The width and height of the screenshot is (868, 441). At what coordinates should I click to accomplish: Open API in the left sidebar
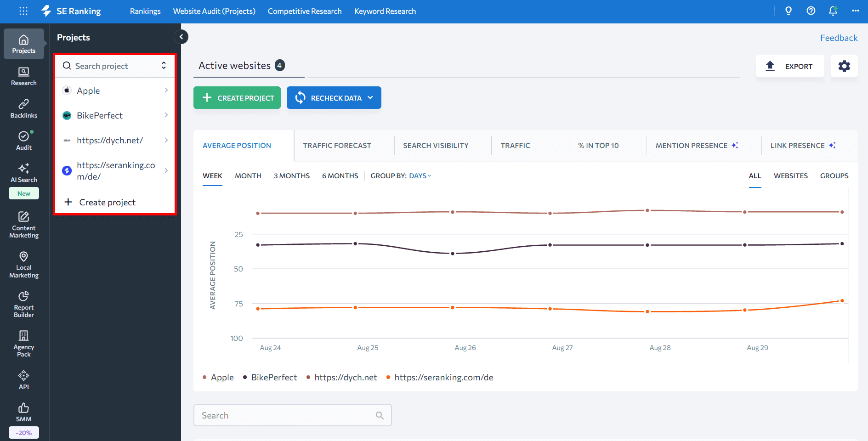point(24,380)
